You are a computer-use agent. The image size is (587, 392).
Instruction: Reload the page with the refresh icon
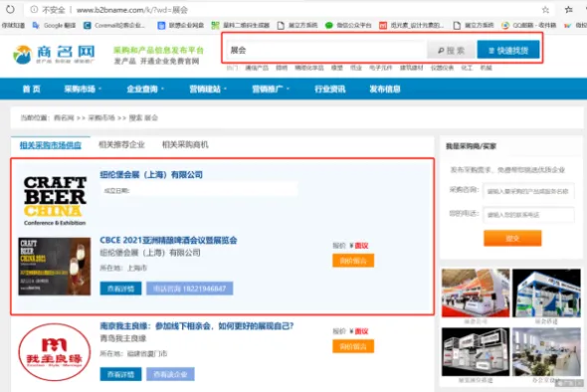(x=10, y=9)
